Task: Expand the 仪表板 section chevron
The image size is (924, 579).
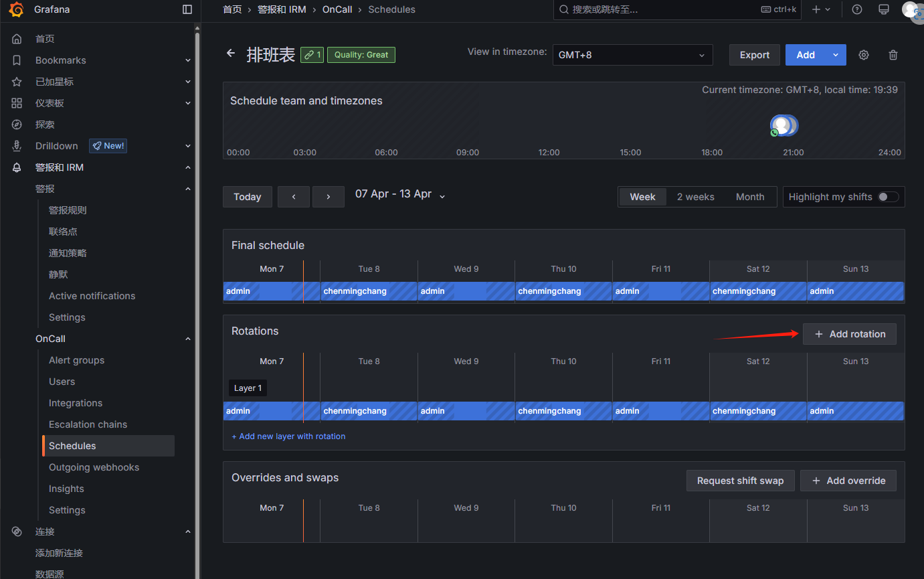Action: 188,103
